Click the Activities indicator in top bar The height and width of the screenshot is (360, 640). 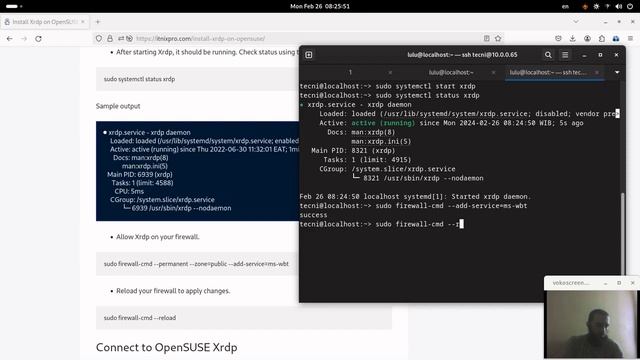tap(14, 6)
